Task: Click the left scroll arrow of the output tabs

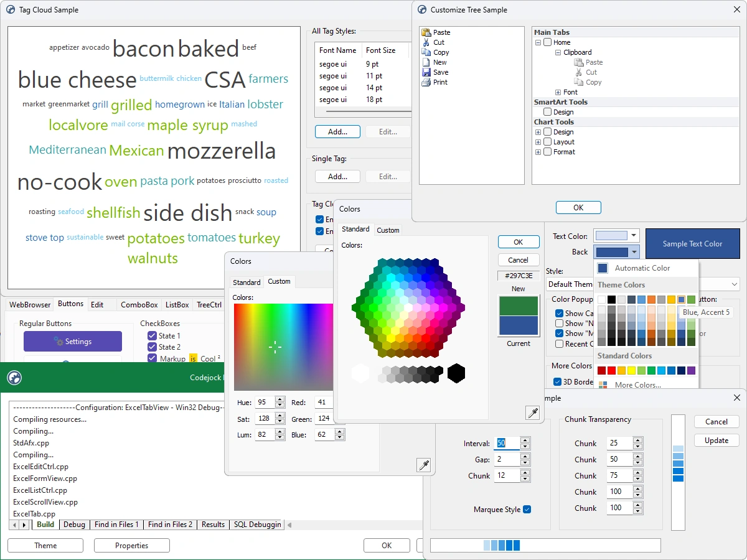Action: pos(15,525)
